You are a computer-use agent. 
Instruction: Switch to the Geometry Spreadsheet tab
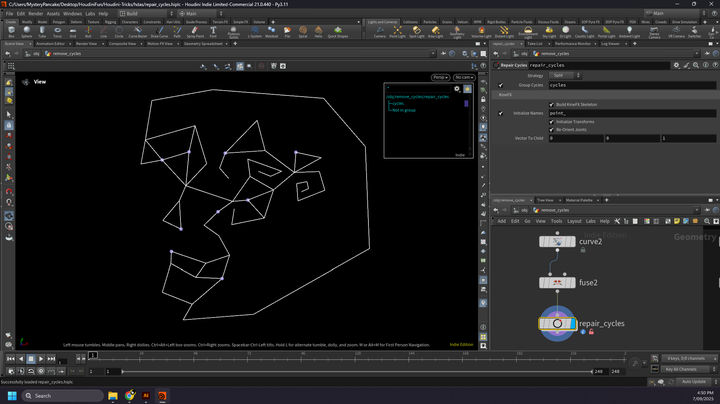[204, 44]
